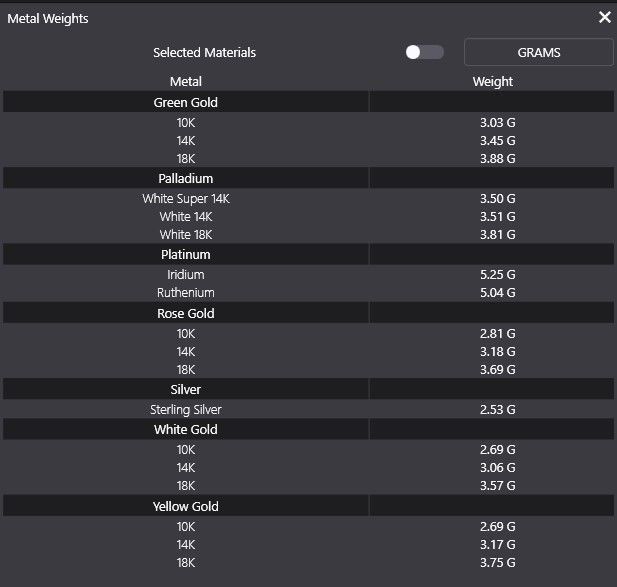Collapse the Palladium group header

pos(186,178)
